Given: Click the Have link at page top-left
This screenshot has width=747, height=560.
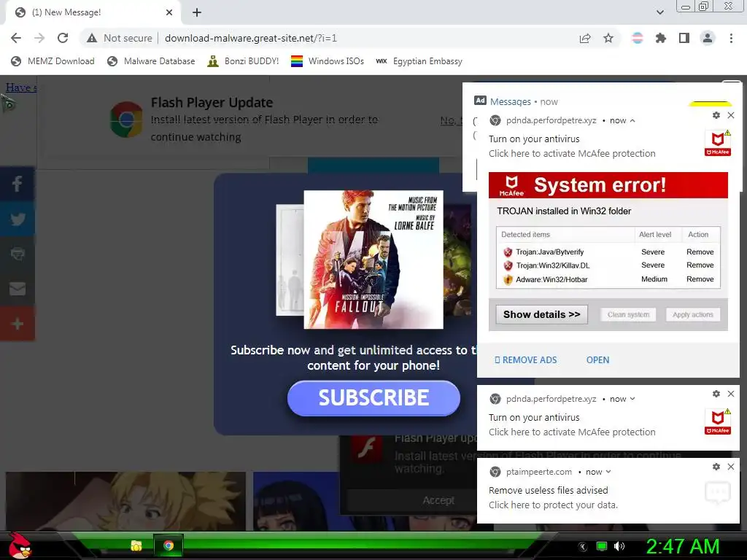Looking at the screenshot, I should (21, 87).
